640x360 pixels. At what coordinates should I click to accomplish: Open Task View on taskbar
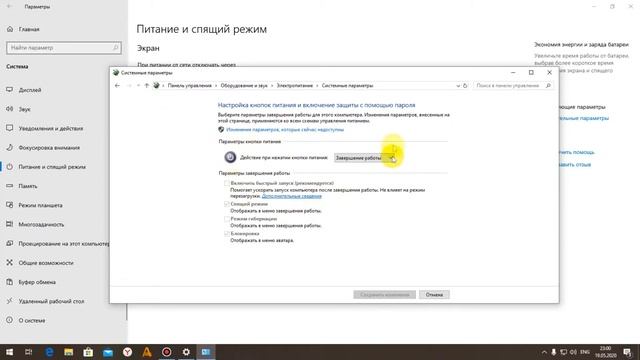[29, 352]
